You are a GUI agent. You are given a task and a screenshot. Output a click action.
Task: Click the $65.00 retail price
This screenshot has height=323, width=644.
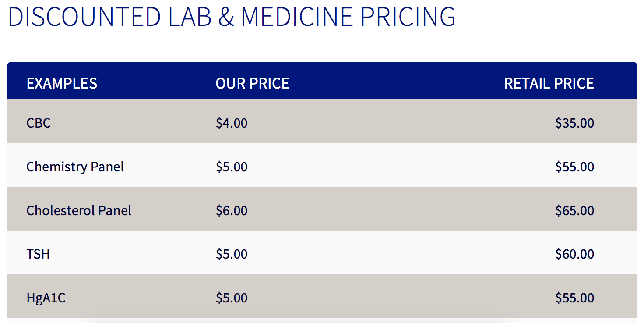(575, 211)
